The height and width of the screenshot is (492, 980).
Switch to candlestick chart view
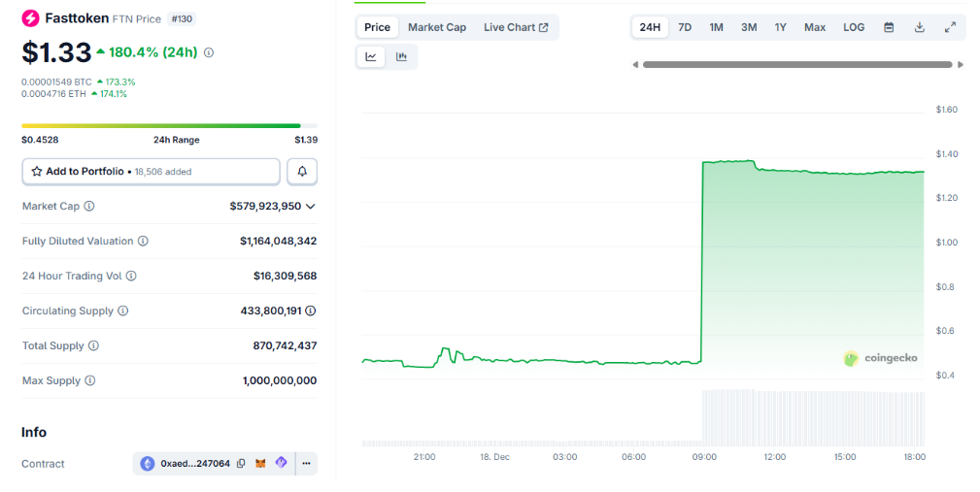401,57
